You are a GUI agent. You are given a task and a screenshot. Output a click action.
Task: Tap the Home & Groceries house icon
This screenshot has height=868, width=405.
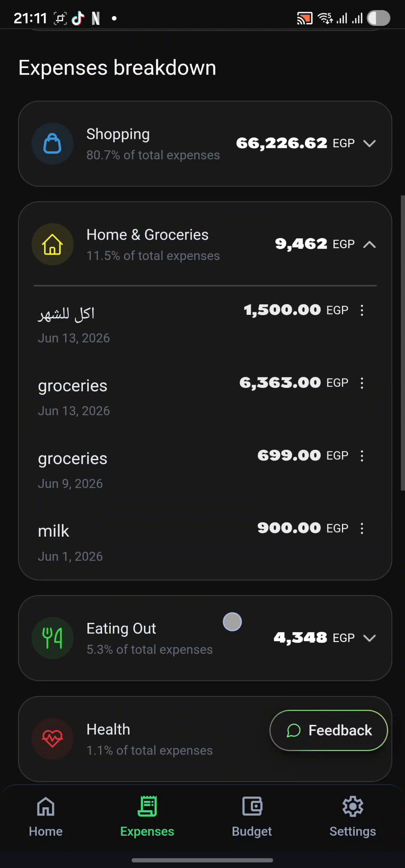click(52, 244)
